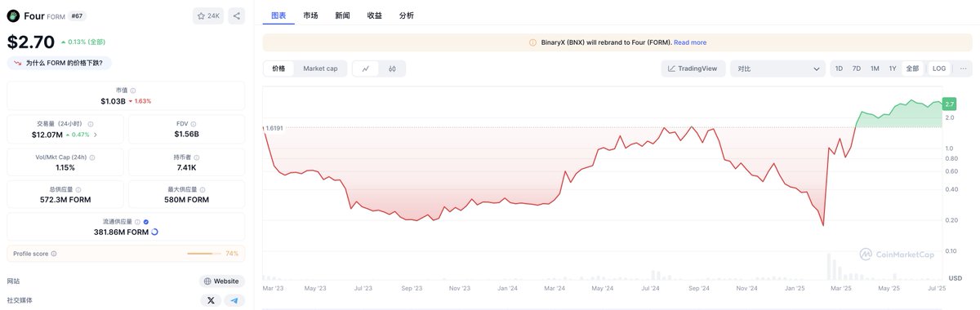This screenshot has width=980, height=310.
Task: Click the 381.86M FORM circulating supply
Action: [121, 232]
